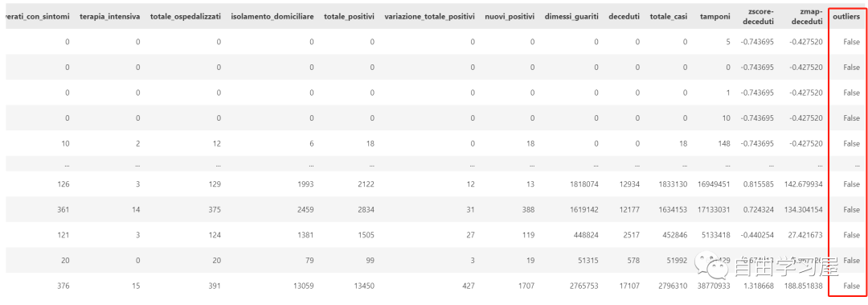The height and width of the screenshot is (305, 868).
Task: Click the totale_positivi column header
Action: tap(349, 17)
